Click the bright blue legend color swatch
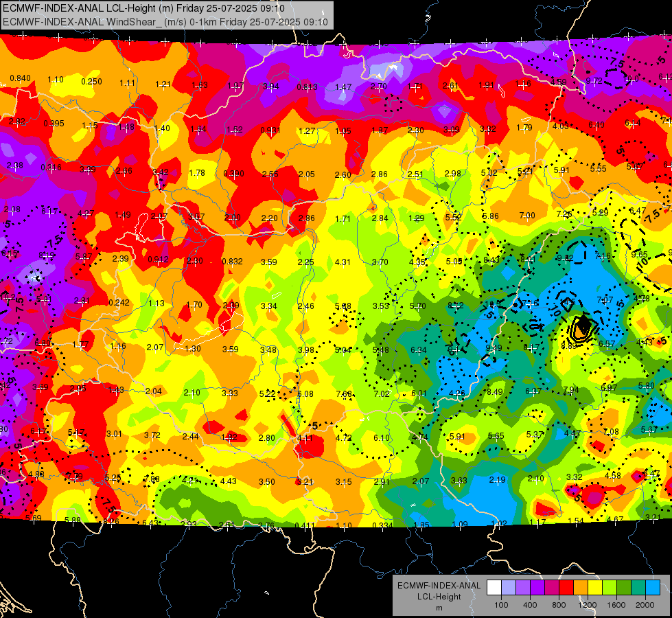The image size is (672, 618). (653, 587)
